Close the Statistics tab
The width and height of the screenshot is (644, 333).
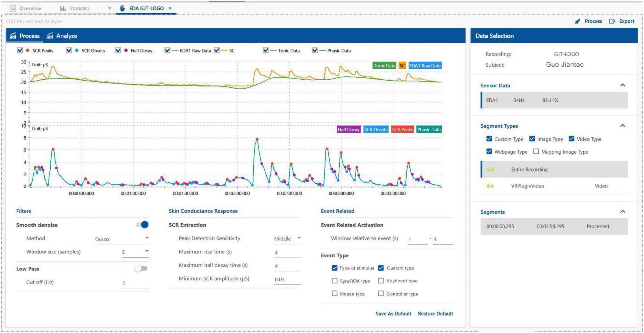(x=110, y=8)
